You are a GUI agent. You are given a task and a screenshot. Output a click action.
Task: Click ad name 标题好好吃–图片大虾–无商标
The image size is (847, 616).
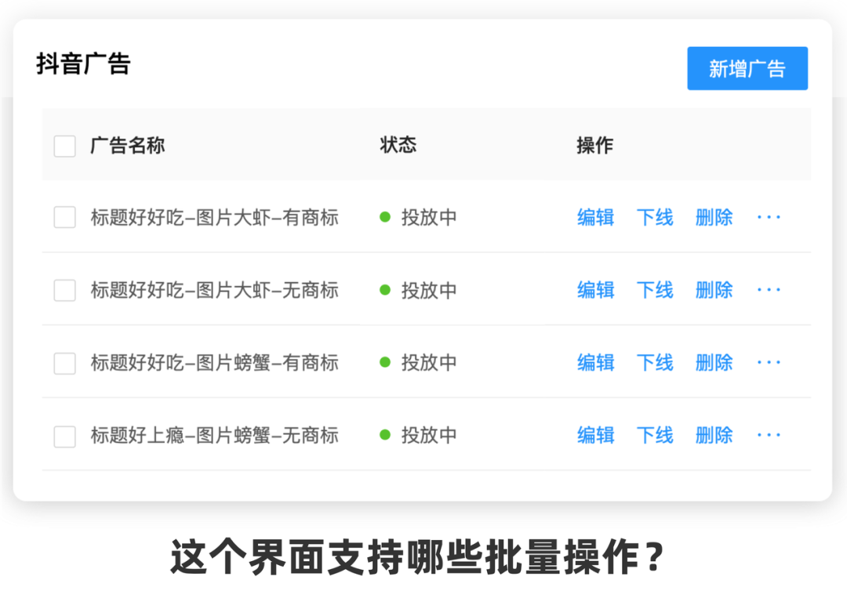tap(214, 290)
